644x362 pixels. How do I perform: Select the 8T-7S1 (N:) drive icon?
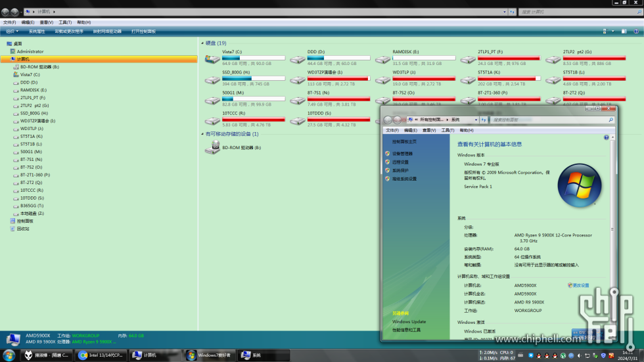click(x=297, y=100)
